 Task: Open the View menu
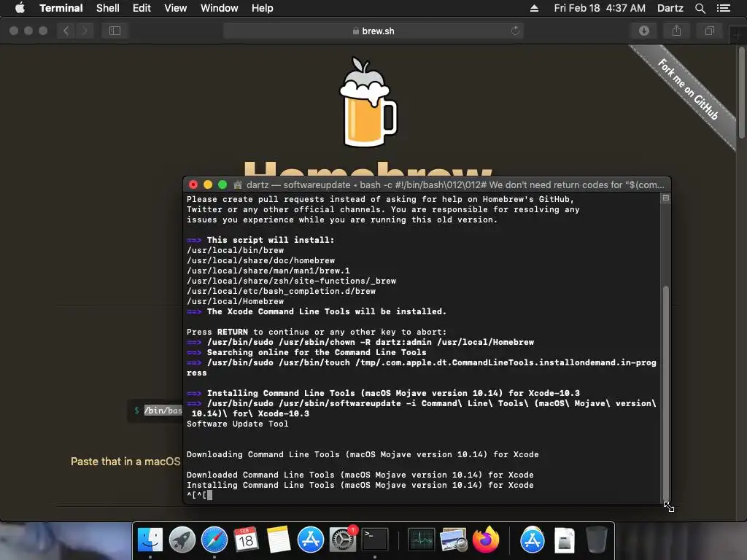[x=175, y=8]
